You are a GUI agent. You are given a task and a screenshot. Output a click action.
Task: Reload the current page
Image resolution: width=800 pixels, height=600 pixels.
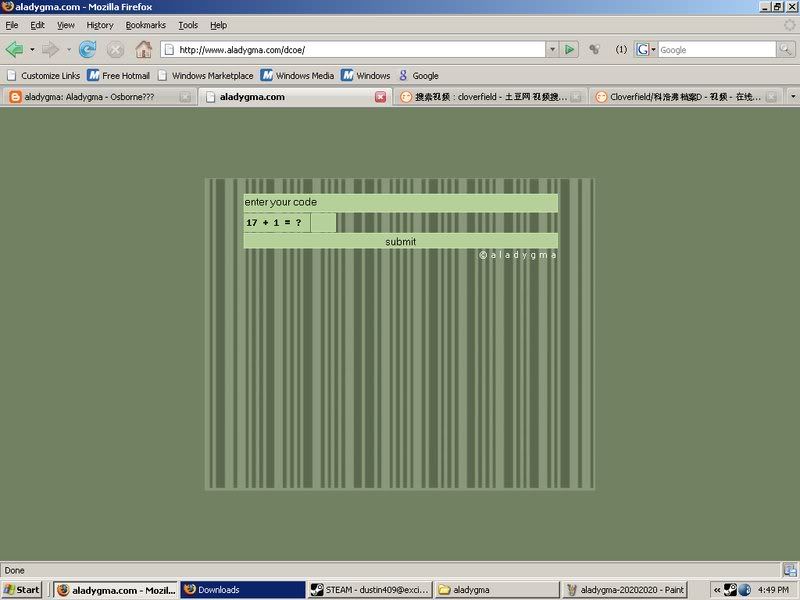[x=88, y=49]
